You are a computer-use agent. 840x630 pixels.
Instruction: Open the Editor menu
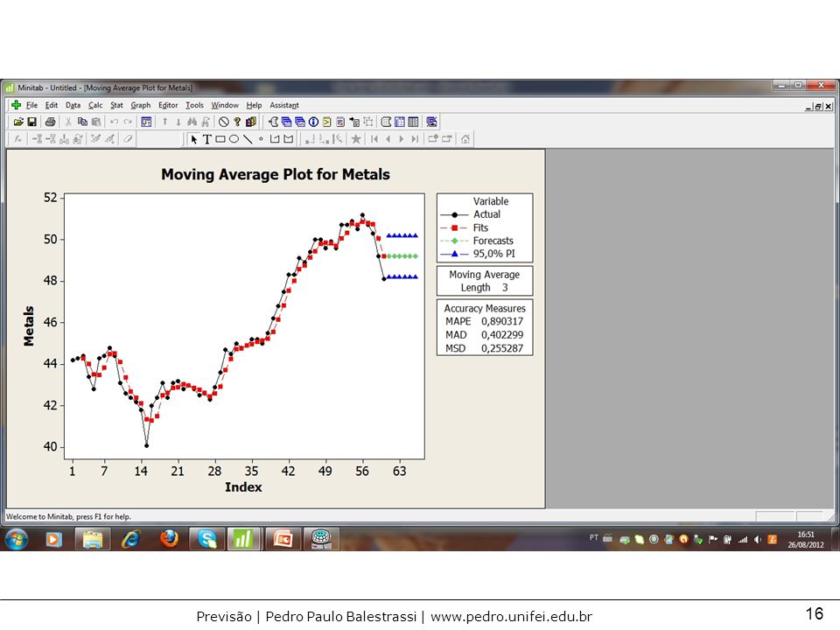(168, 106)
